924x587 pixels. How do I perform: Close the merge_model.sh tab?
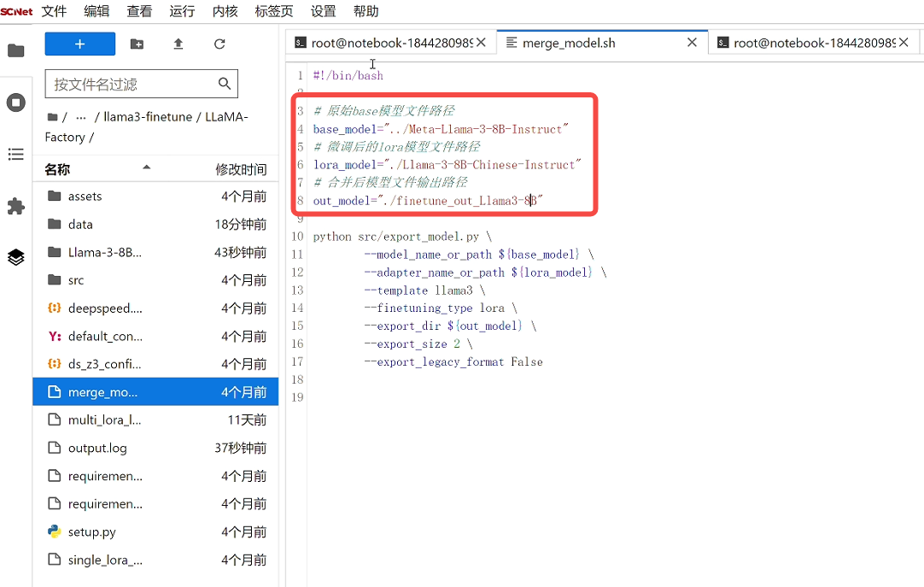(692, 43)
